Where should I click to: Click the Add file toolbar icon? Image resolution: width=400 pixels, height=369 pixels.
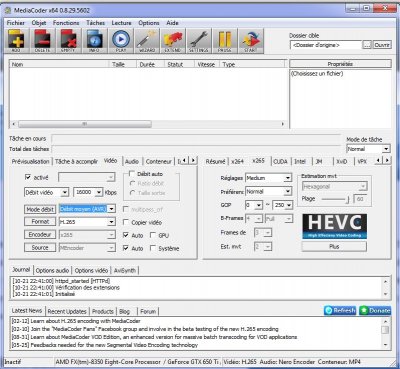(x=16, y=40)
